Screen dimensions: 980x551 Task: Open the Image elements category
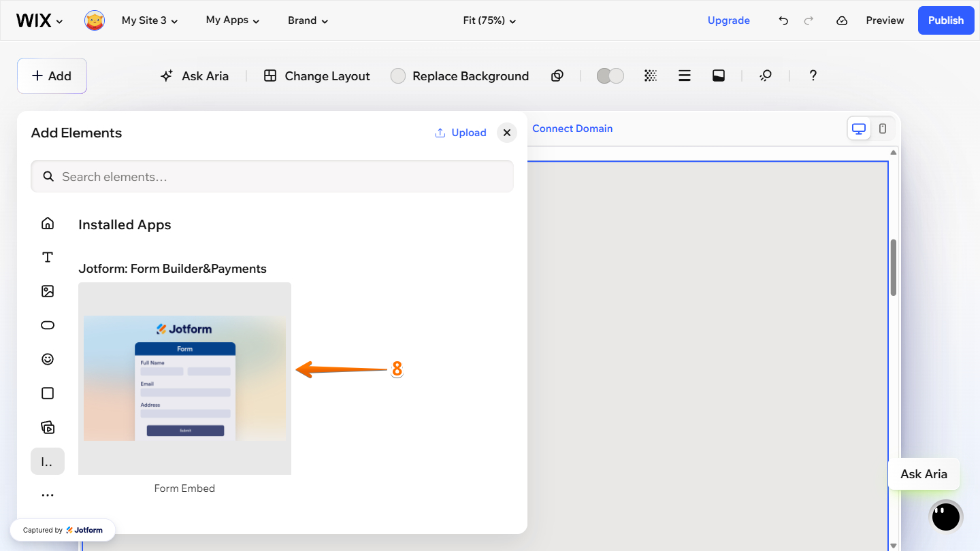(48, 291)
